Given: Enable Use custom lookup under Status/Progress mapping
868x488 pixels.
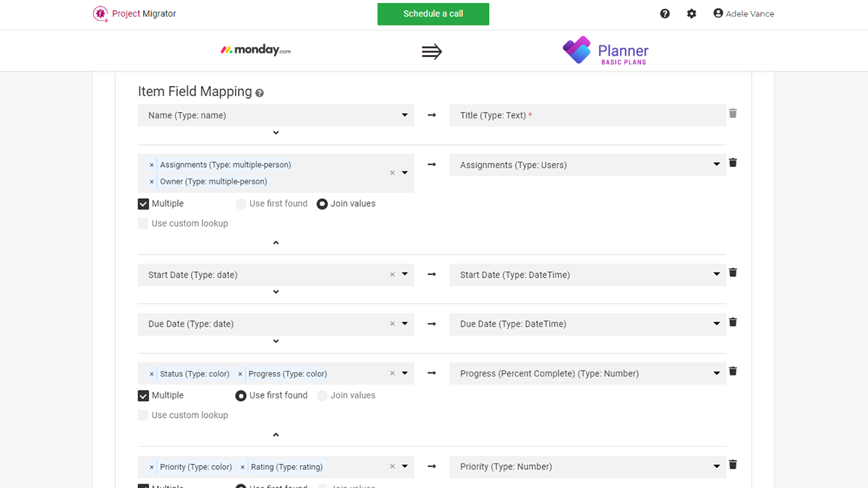Looking at the screenshot, I should pyautogui.click(x=143, y=415).
